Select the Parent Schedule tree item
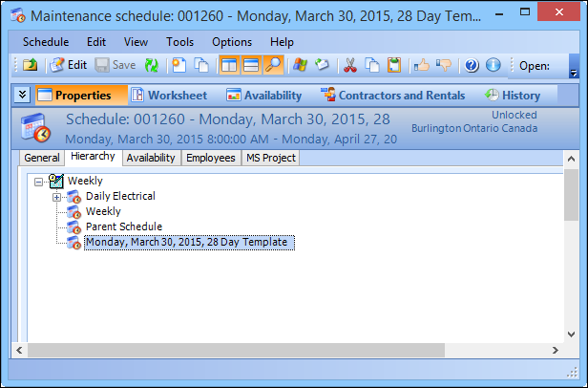This screenshot has width=588, height=388. (124, 226)
